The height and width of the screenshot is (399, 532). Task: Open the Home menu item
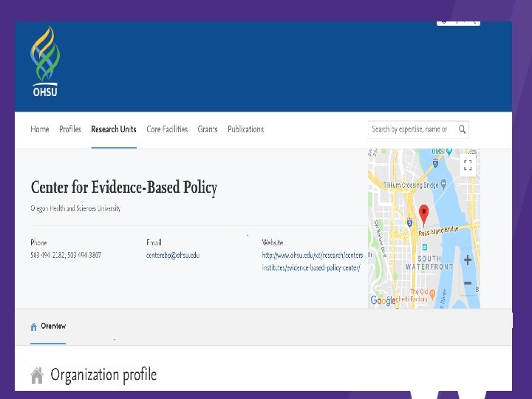coord(40,129)
